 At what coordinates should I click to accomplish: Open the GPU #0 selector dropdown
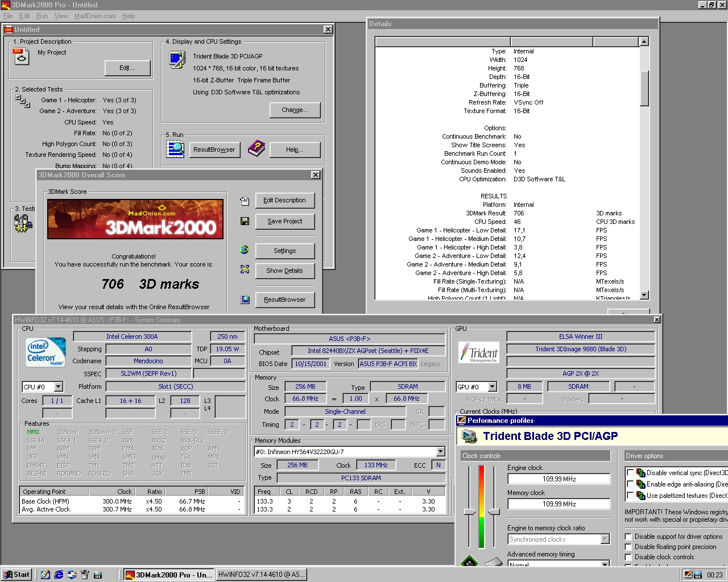coord(493,386)
